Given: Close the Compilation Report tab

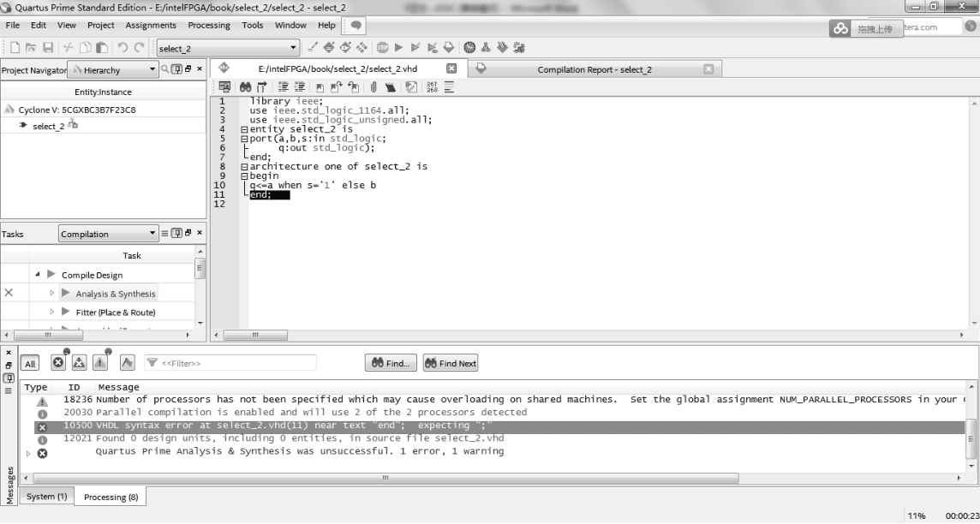Looking at the screenshot, I should (708, 68).
